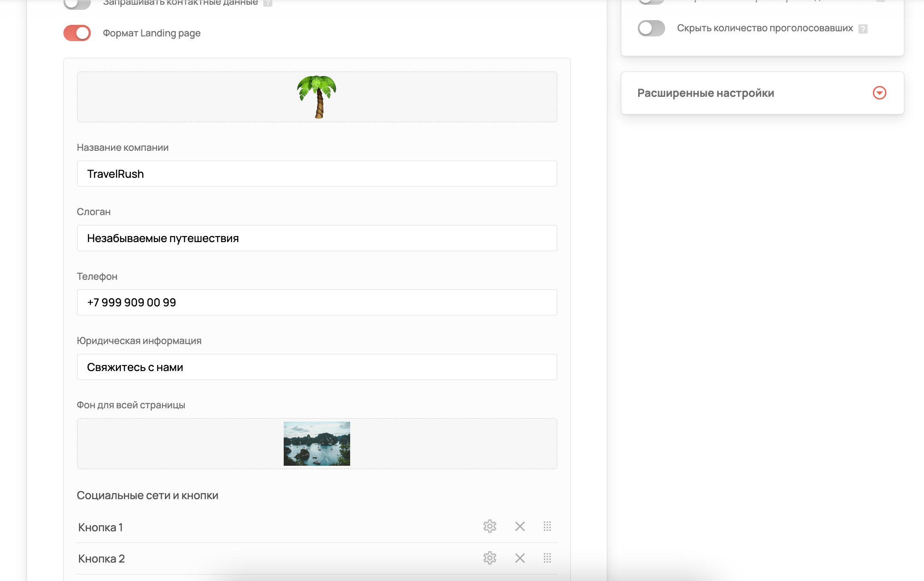The height and width of the screenshot is (581, 924).
Task: Collapse the Социальные сети и кнопки list via Кнопка 1 row
Action: pos(100,527)
